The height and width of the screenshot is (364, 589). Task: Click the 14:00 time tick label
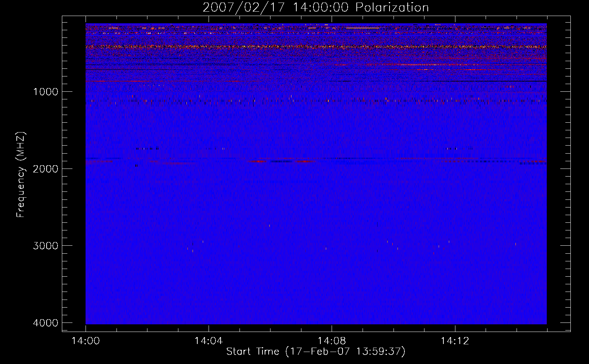86,341
